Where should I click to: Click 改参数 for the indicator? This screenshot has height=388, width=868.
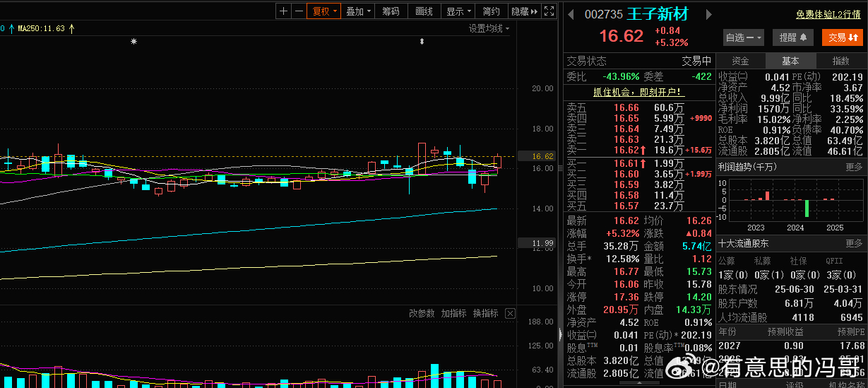coord(422,313)
